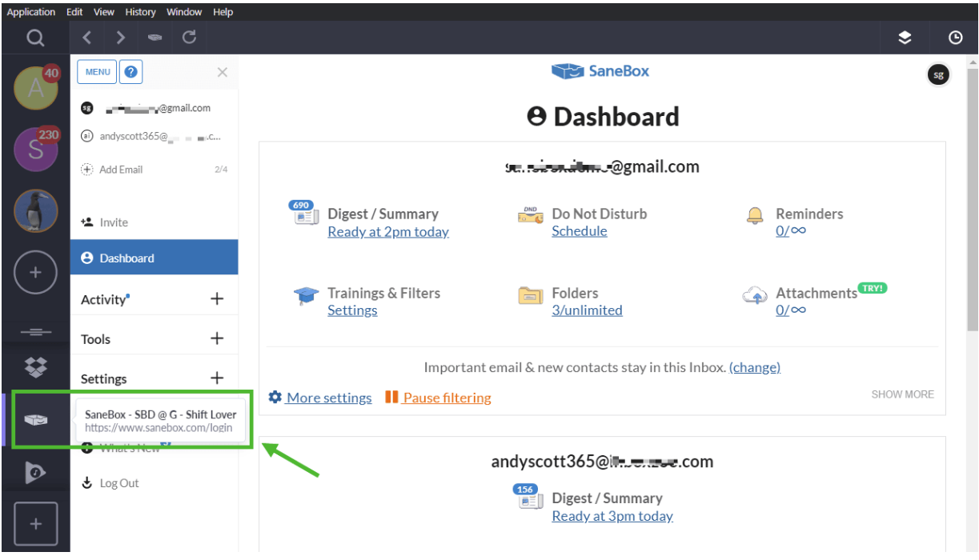
Task: Click SHOW MORE in first account card
Action: tap(902, 394)
